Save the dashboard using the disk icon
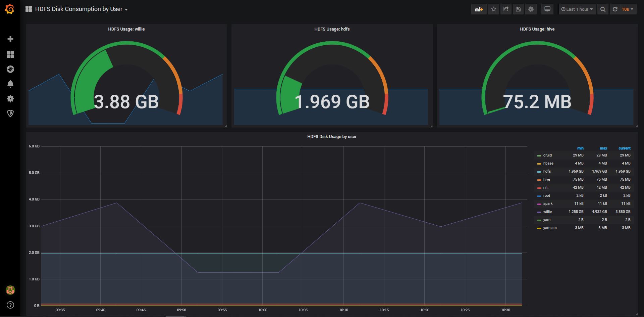 [x=518, y=9]
